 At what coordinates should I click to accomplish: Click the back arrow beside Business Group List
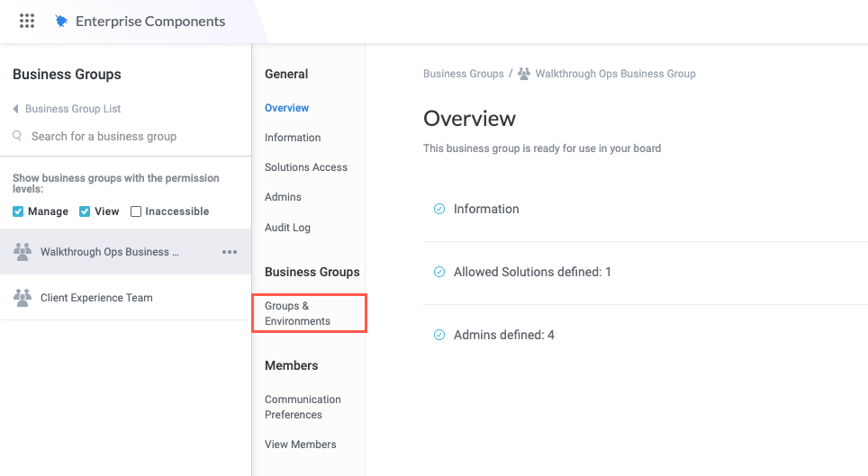(x=16, y=109)
